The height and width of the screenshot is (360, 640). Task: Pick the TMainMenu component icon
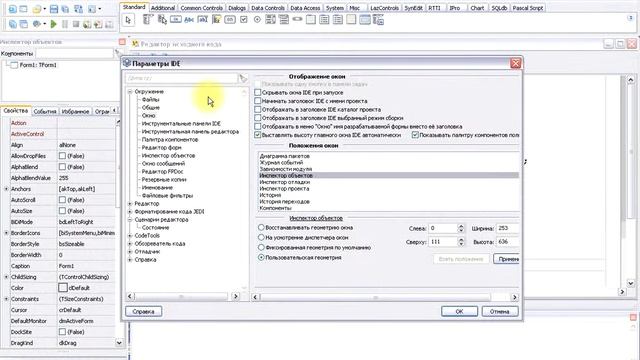(148, 20)
